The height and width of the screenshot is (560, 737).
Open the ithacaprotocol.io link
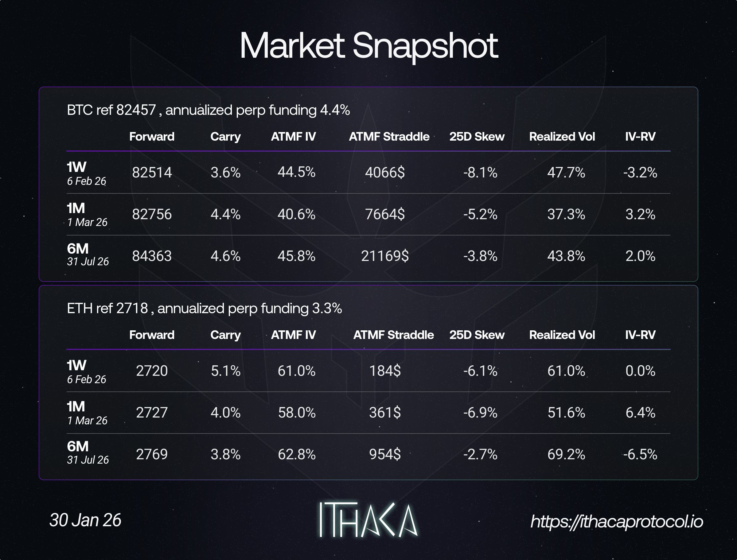coord(616,521)
